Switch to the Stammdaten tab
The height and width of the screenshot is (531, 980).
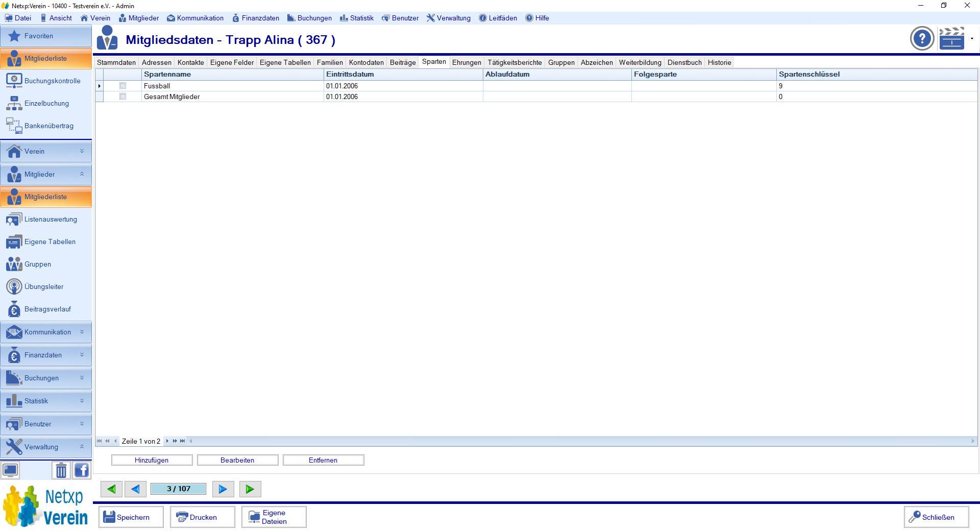[116, 62]
